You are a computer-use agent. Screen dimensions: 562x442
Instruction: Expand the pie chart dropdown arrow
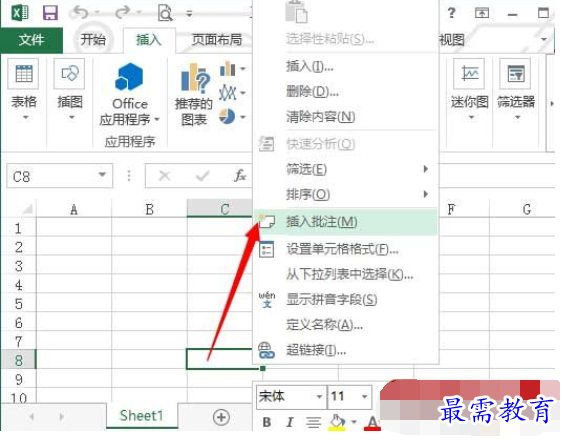(243, 117)
